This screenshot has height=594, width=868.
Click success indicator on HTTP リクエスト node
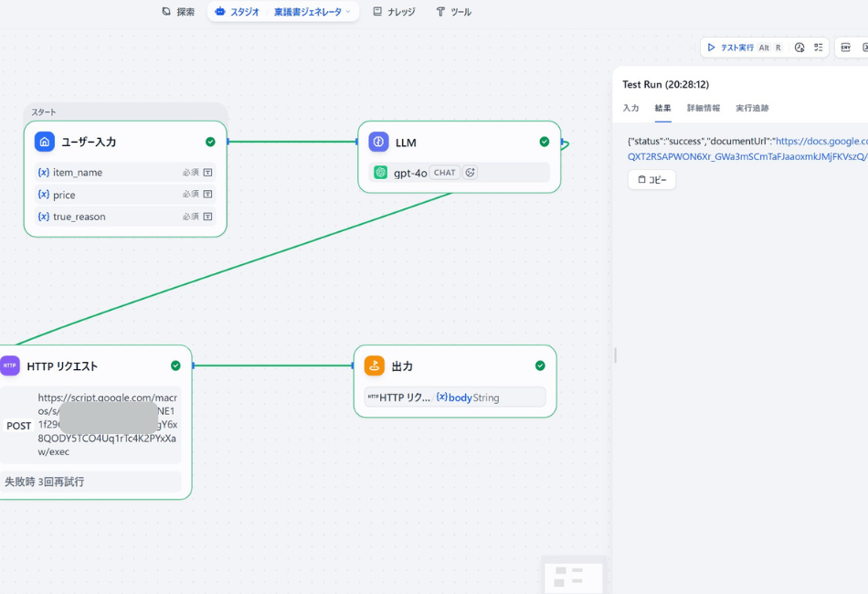(x=175, y=365)
